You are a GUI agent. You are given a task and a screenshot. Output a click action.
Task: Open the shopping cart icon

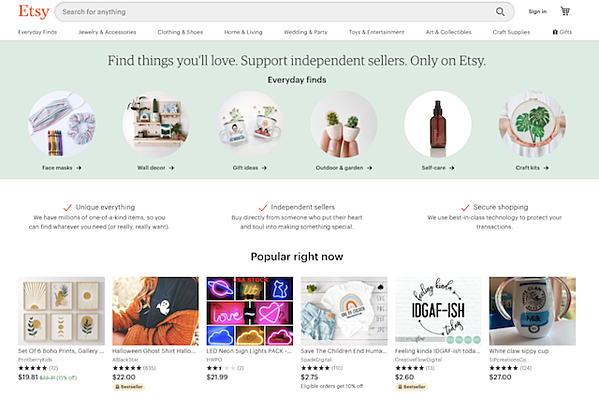[x=565, y=11]
